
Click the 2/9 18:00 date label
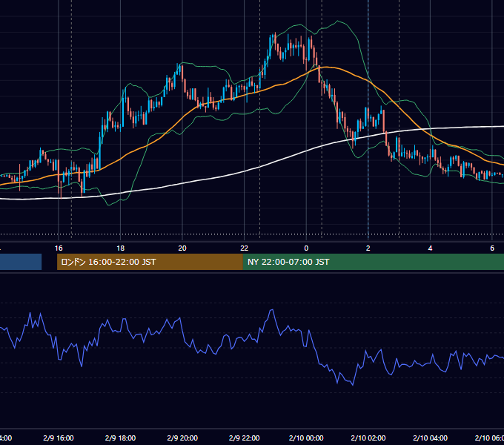[x=120, y=438]
